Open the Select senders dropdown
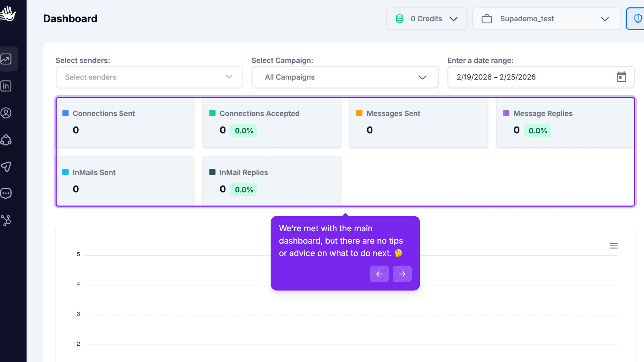This screenshot has width=644, height=362. pos(149,77)
